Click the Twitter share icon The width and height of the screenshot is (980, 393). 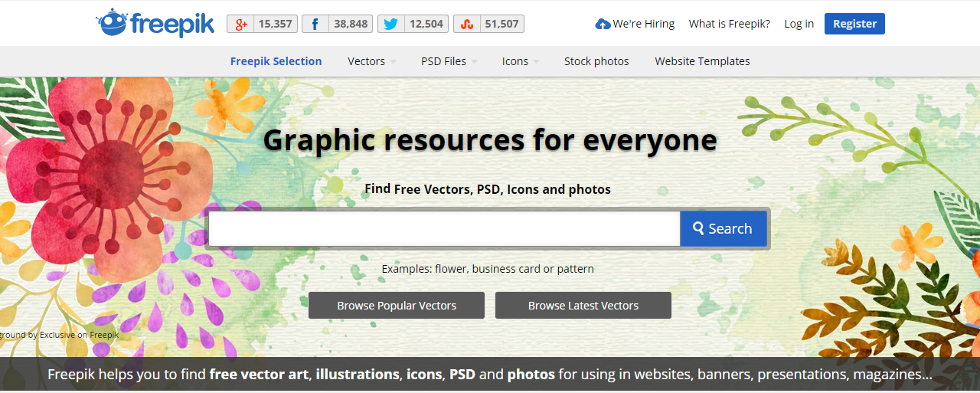(390, 24)
